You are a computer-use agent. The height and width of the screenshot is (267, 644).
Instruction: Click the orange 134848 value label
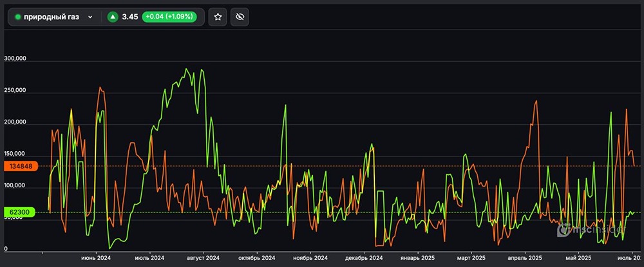click(x=21, y=166)
